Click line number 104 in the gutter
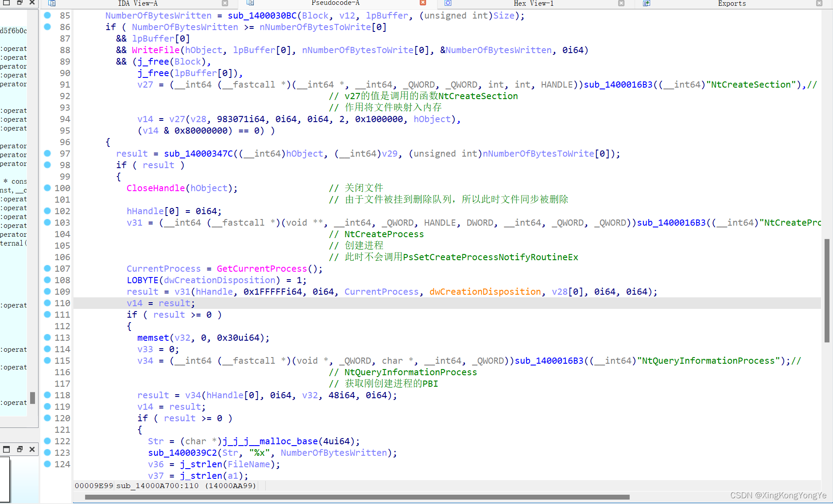This screenshot has width=833, height=504. (62, 234)
